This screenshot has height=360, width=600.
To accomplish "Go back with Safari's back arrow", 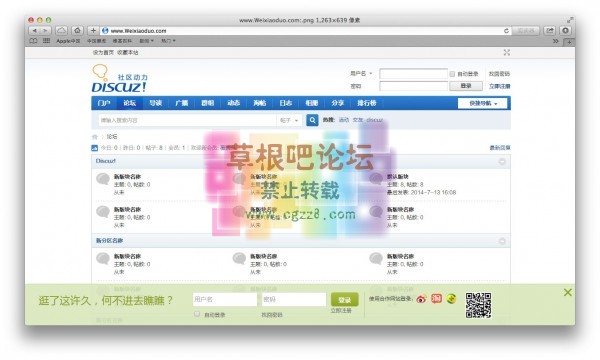I will [x=35, y=31].
